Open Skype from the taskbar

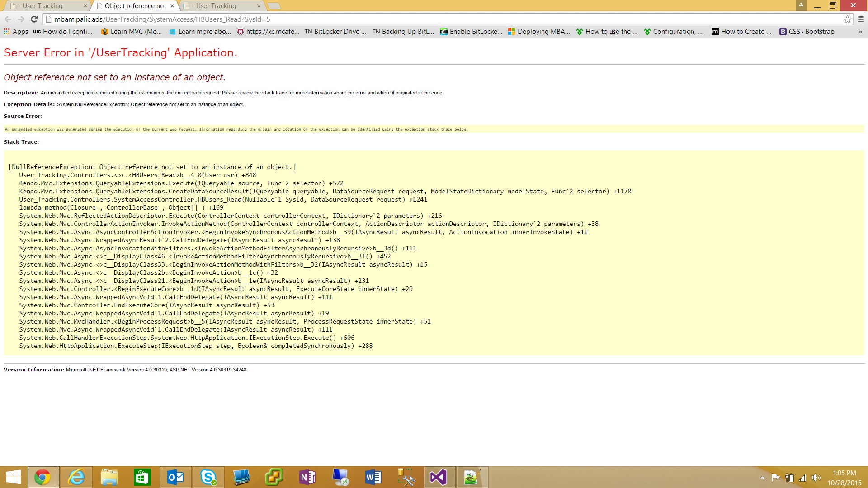point(208,477)
